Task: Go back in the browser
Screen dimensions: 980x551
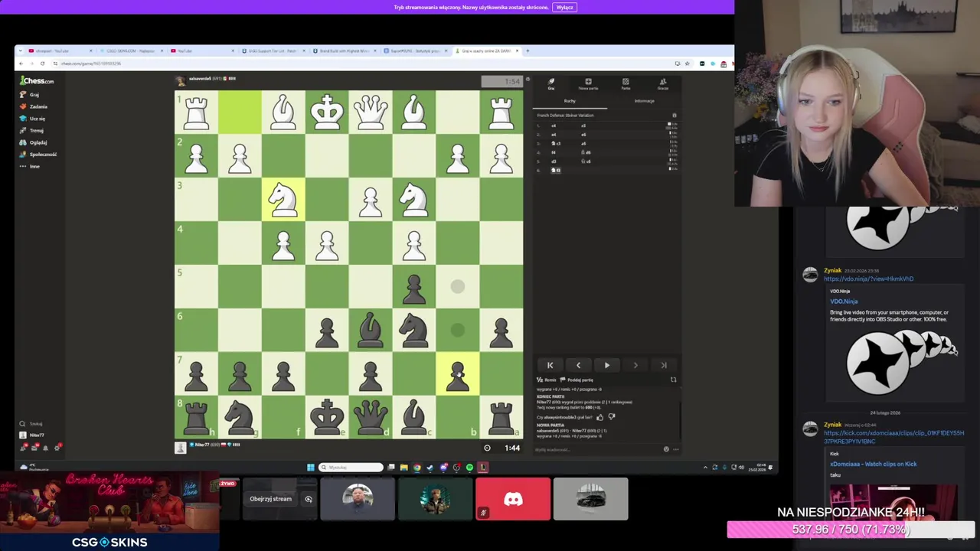Action: pyautogui.click(x=22, y=64)
